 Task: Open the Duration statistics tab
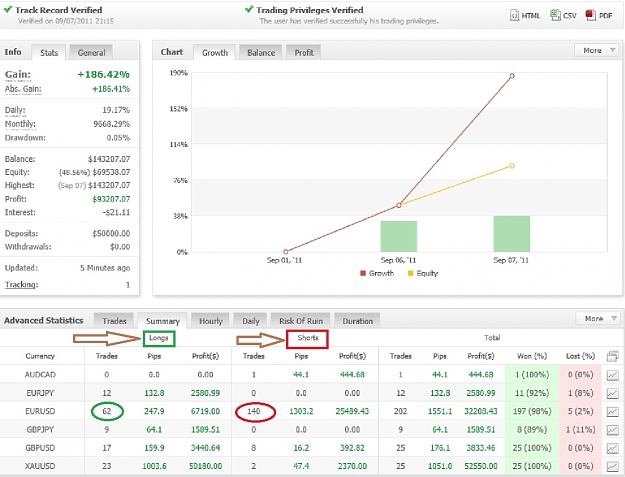click(358, 321)
